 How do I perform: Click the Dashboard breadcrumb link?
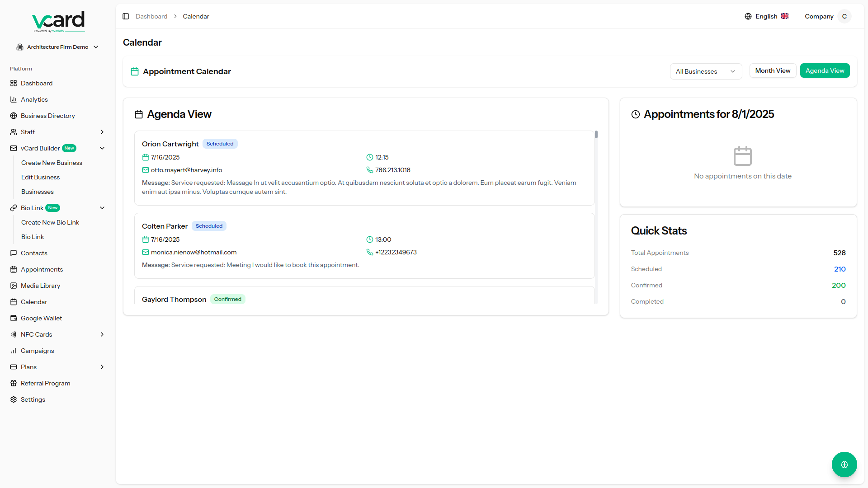[151, 16]
